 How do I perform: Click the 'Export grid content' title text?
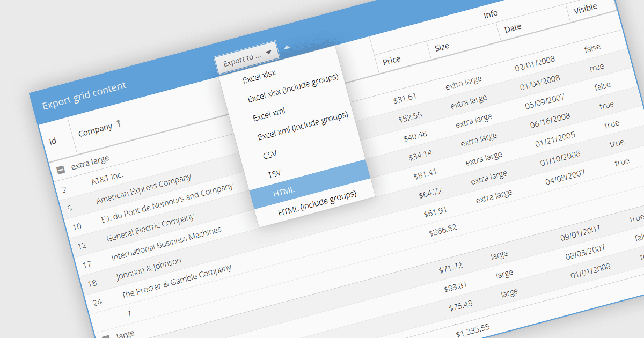coord(84,95)
